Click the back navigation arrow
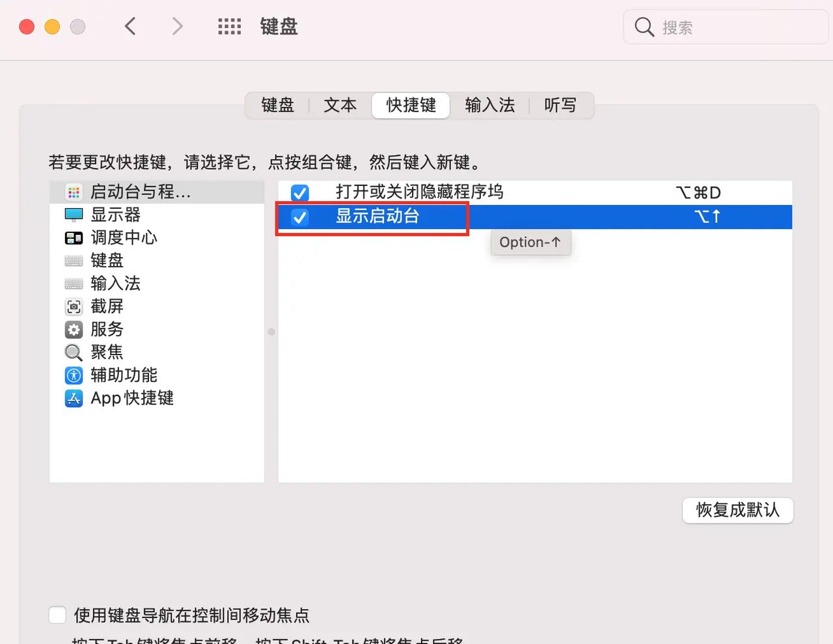The image size is (833, 644). (x=130, y=26)
